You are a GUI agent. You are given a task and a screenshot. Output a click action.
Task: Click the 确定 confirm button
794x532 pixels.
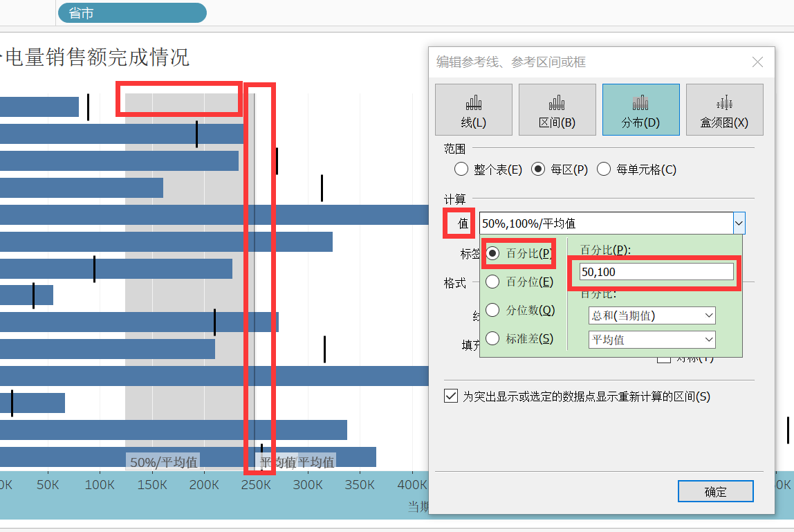pos(716,491)
